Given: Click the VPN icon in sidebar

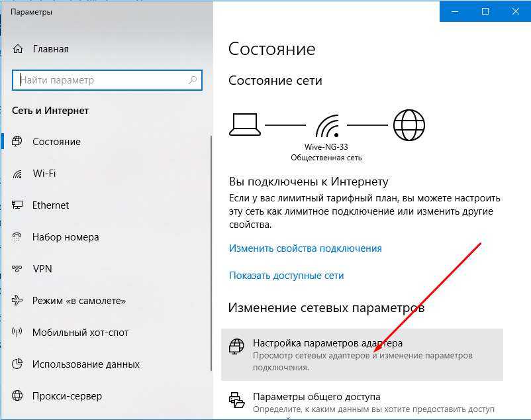Looking at the screenshot, I should [x=17, y=268].
